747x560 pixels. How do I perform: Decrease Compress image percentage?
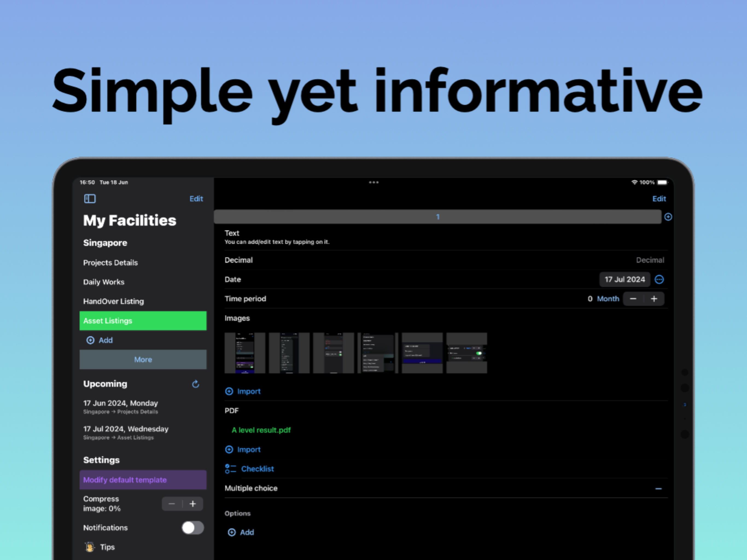(172, 504)
